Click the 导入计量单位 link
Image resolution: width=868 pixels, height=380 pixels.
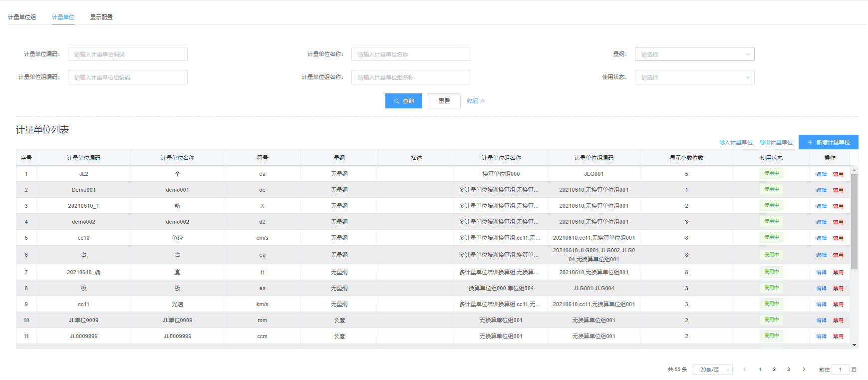[736, 142]
